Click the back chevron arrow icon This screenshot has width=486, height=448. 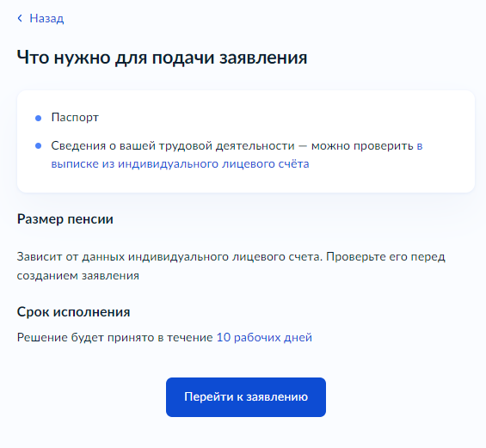click(20, 18)
